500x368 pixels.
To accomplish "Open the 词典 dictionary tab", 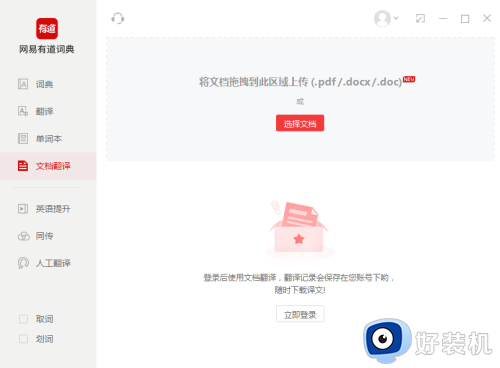I will (48, 84).
